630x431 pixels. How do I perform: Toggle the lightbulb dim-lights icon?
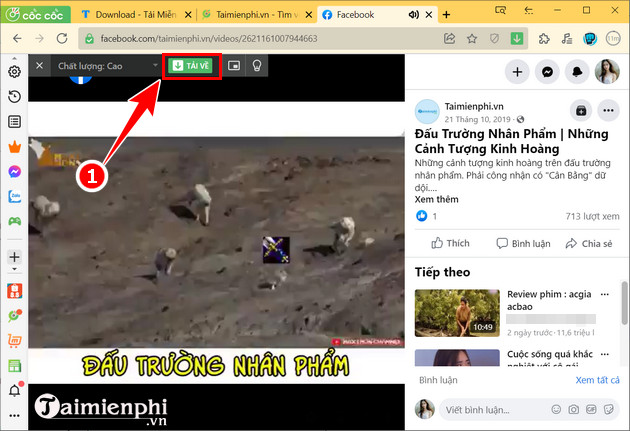tap(257, 66)
